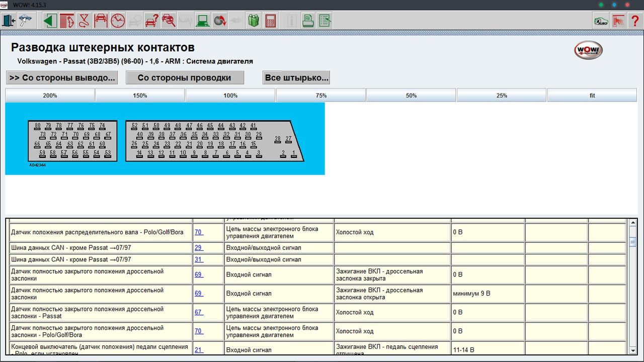The width and height of the screenshot is (644, 362).
Task: Click the red winding route icon
Action: pyautogui.click(x=84, y=21)
